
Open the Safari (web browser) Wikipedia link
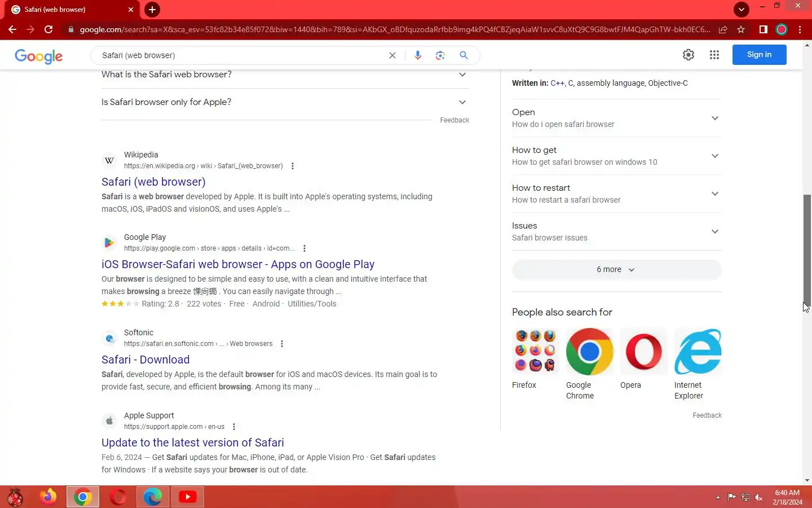pyautogui.click(x=153, y=182)
